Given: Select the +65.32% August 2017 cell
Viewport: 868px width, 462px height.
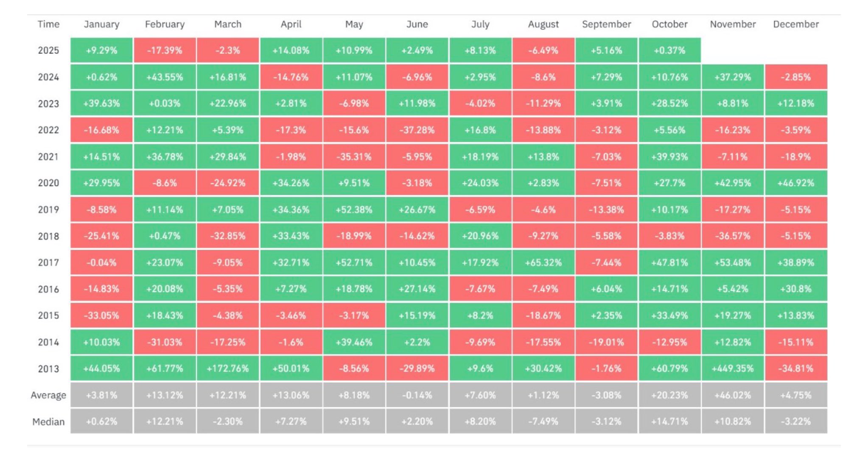Looking at the screenshot, I should (543, 263).
